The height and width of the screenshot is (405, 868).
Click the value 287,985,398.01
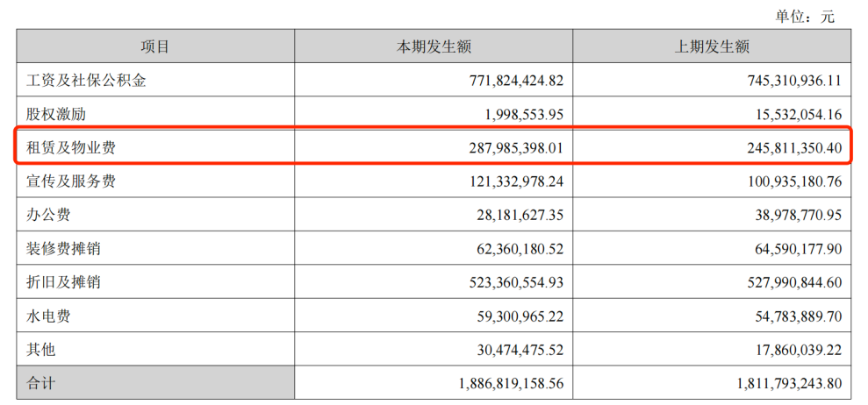pyautogui.click(x=502, y=148)
